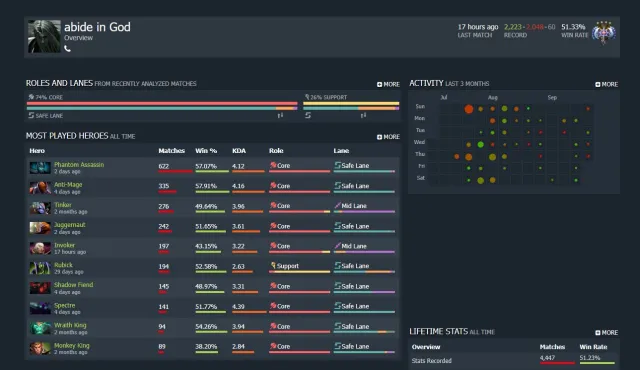This screenshot has width=640, height=370.
Task: Open the Juggernaut hero link
Action: click(70, 225)
